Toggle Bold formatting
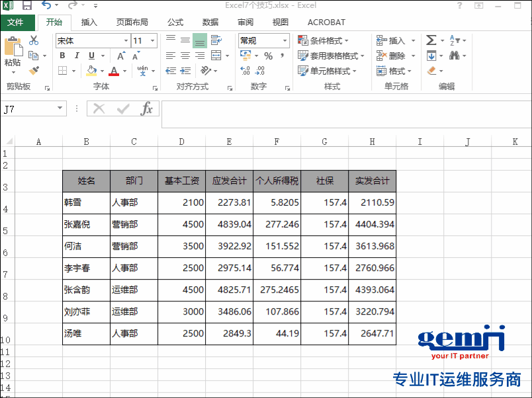Viewport: 532px width, 398px height. (62, 56)
